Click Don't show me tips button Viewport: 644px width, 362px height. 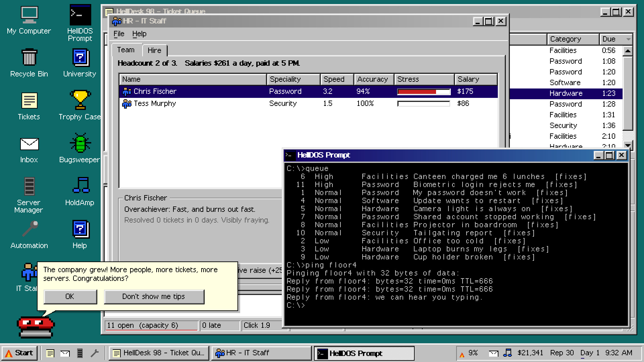(154, 297)
